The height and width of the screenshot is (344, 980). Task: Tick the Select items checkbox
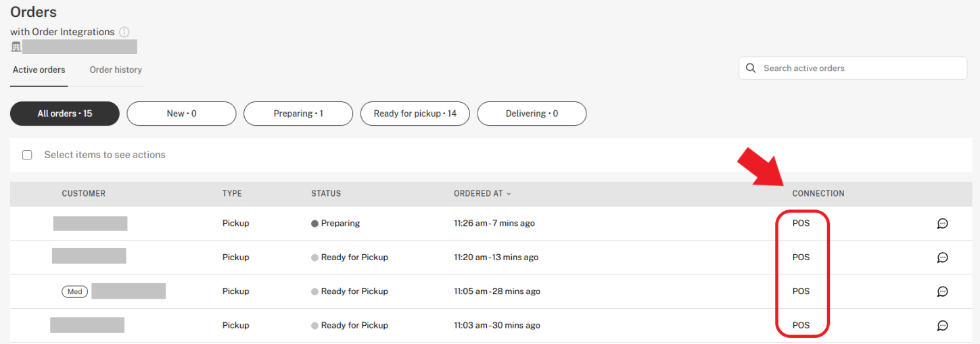point(27,155)
